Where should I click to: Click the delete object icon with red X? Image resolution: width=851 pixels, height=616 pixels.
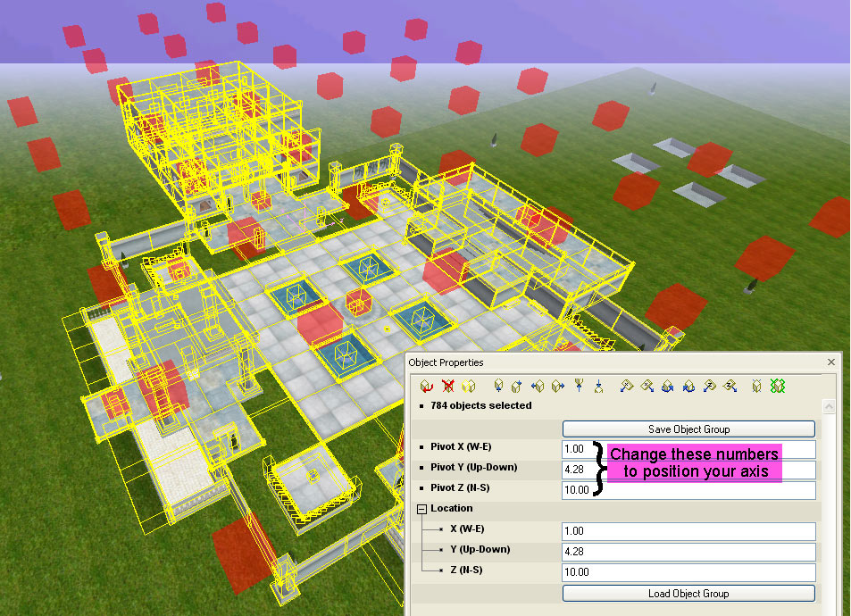447,386
